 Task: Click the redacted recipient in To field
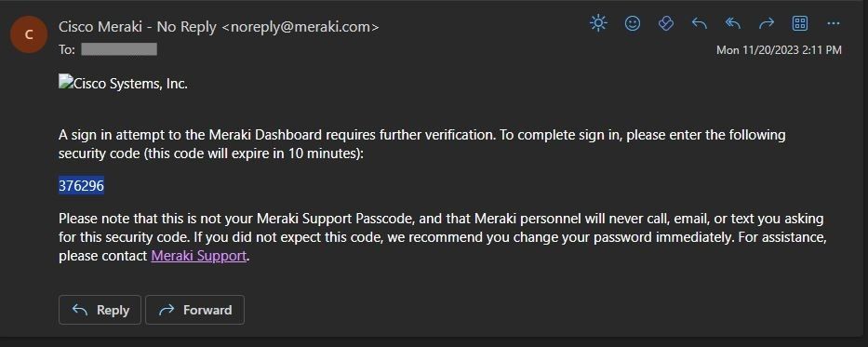pos(119,50)
